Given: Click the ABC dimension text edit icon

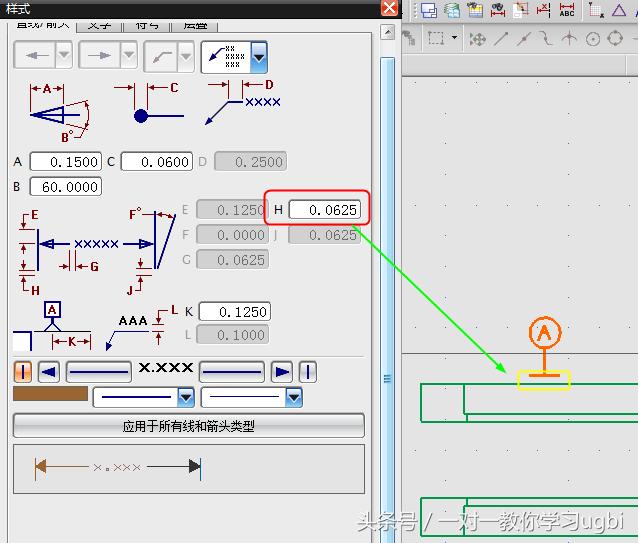Looking at the screenshot, I should pos(567,10).
